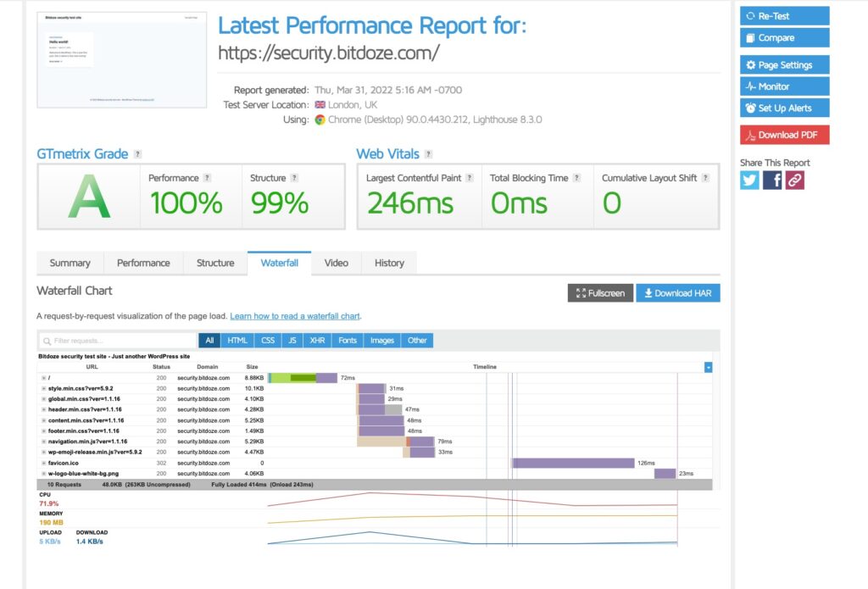Viewport: 868px width, 589px height.
Task: Click the large A grade letter
Action: pos(89,197)
